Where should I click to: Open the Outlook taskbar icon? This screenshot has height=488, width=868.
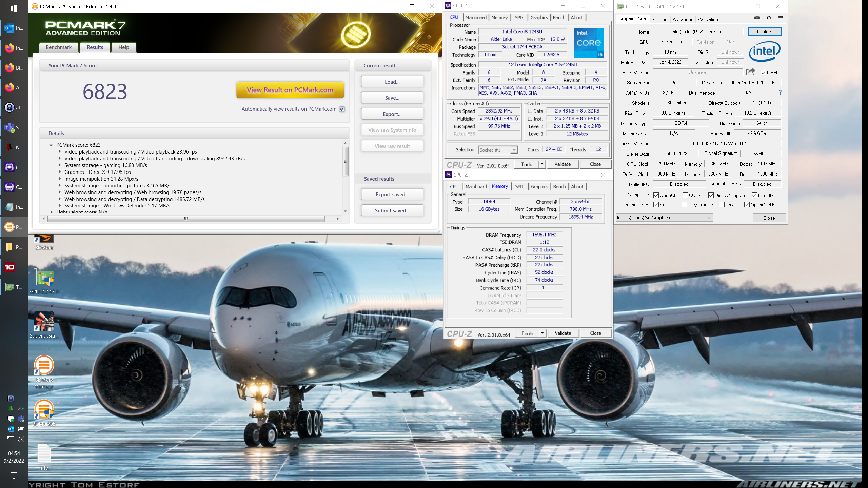click(14, 28)
